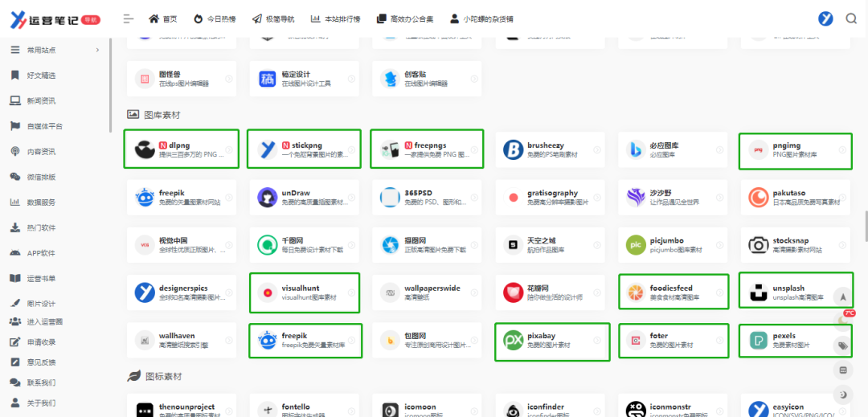Open freepik card described freepik免费矢量素材库

pos(305,340)
